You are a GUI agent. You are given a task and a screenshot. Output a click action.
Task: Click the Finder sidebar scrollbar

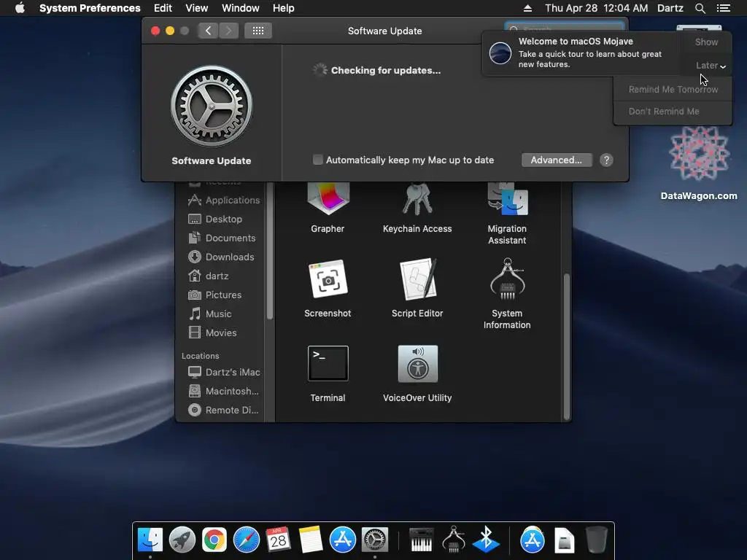coord(270,251)
